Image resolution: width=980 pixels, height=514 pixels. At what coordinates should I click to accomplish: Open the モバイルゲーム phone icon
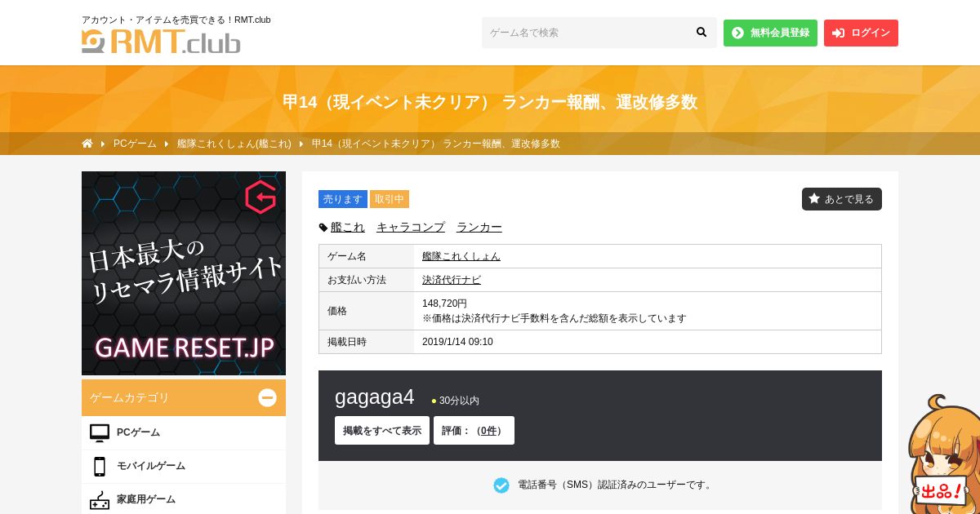click(100, 466)
